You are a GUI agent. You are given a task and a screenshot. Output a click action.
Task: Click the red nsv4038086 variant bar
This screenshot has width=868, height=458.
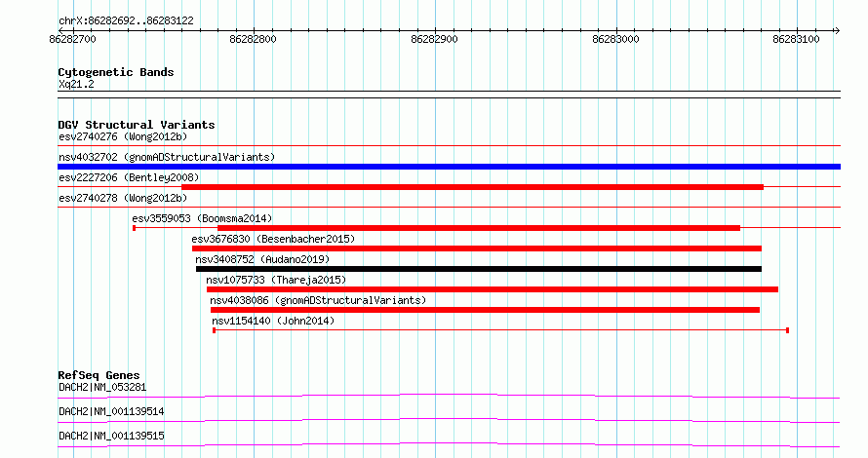tap(485, 310)
